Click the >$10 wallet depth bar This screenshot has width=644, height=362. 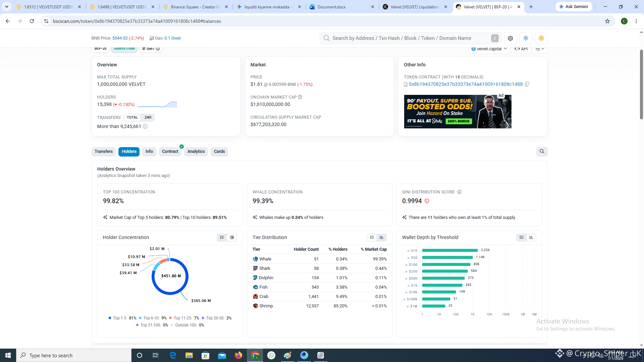450,250
